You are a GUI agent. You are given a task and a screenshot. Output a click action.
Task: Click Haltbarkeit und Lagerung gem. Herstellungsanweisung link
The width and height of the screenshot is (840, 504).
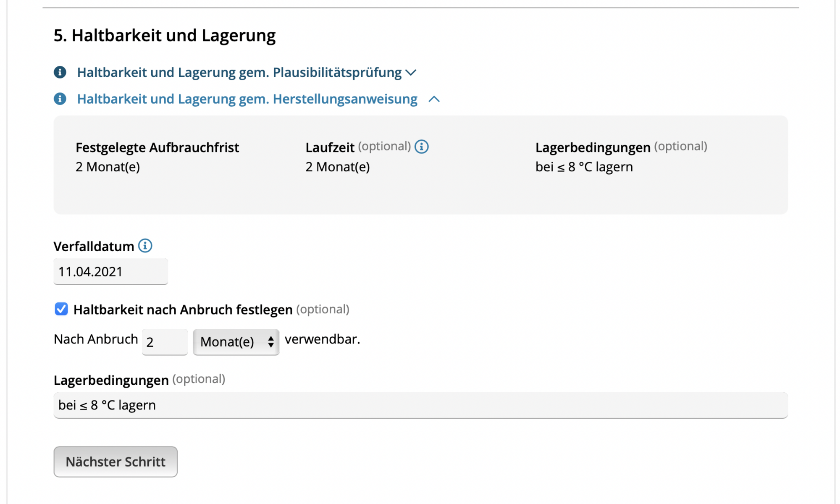(x=247, y=99)
